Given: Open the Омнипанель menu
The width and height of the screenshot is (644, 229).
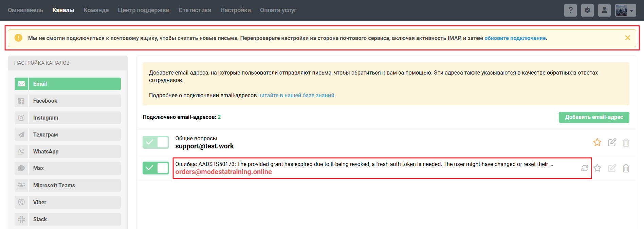Looking at the screenshot, I should [x=25, y=10].
